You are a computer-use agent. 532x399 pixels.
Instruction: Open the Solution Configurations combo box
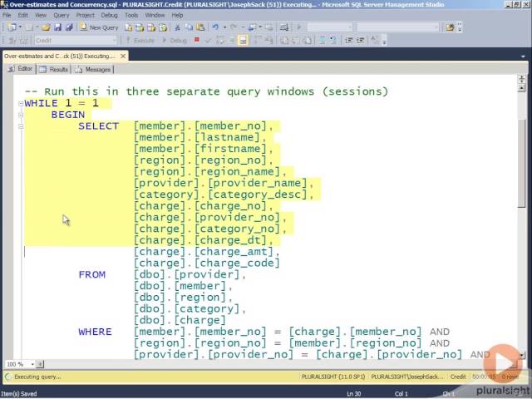pos(330,27)
